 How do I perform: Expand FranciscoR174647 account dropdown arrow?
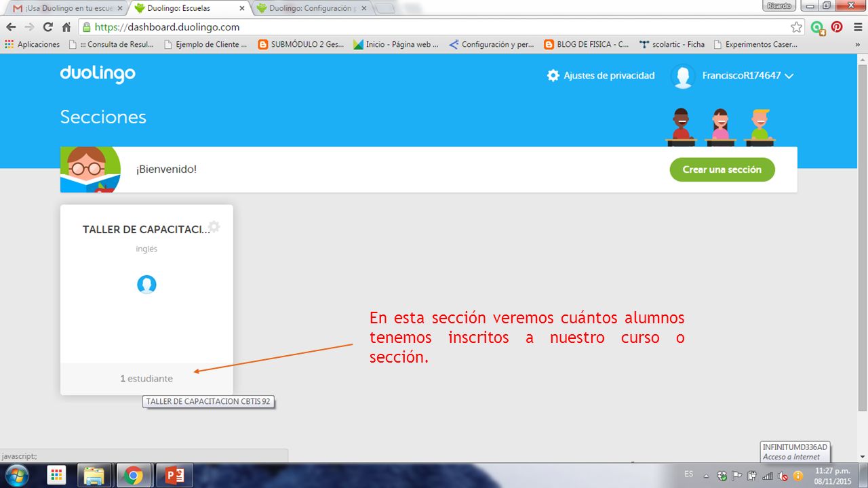(789, 77)
